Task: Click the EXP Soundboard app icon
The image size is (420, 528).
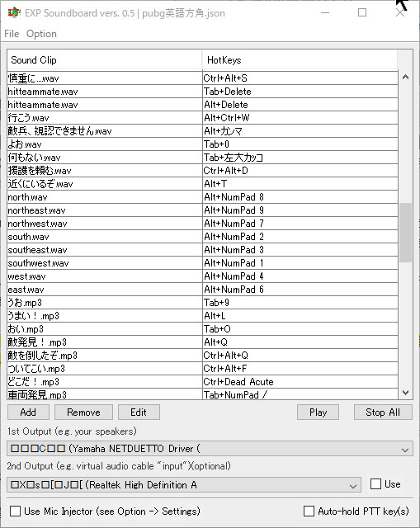Action: 14,13
